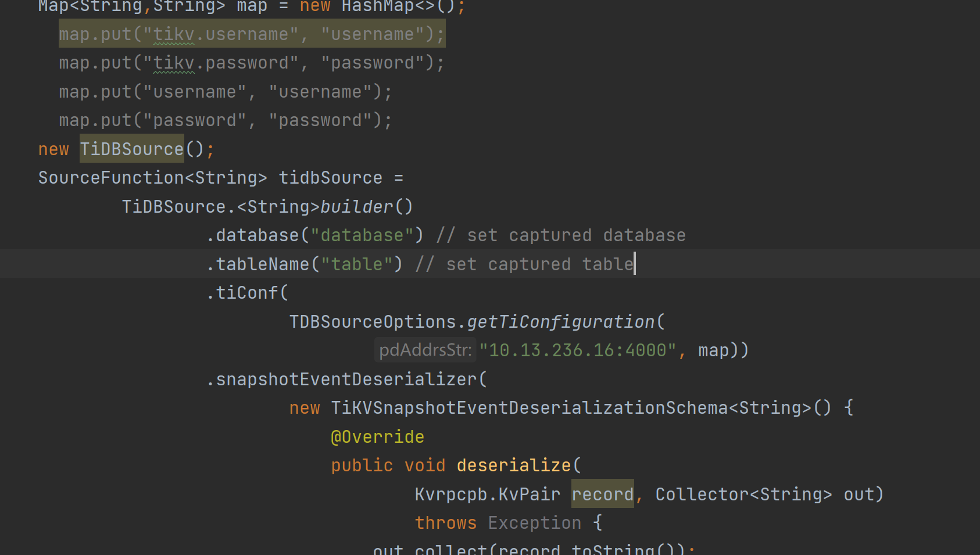Click the 'tidbSource' variable name
The height and width of the screenshot is (555, 980).
pyautogui.click(x=331, y=177)
